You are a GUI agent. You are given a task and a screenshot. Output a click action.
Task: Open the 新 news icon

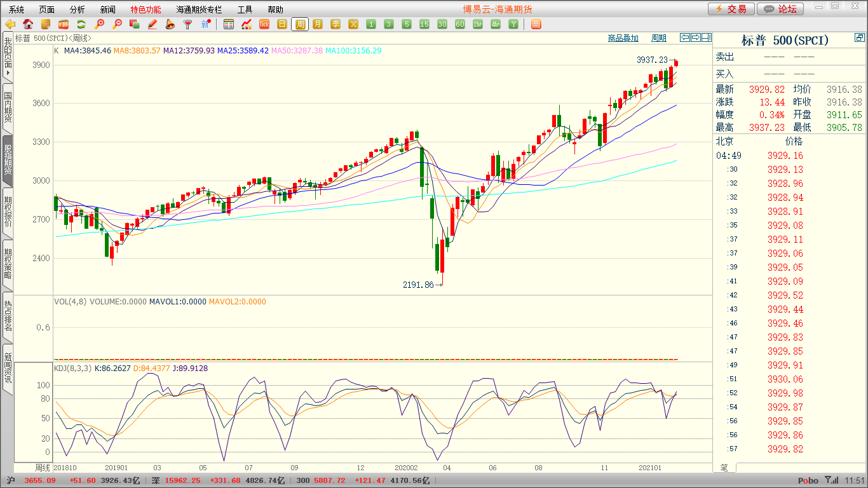(x=205, y=24)
